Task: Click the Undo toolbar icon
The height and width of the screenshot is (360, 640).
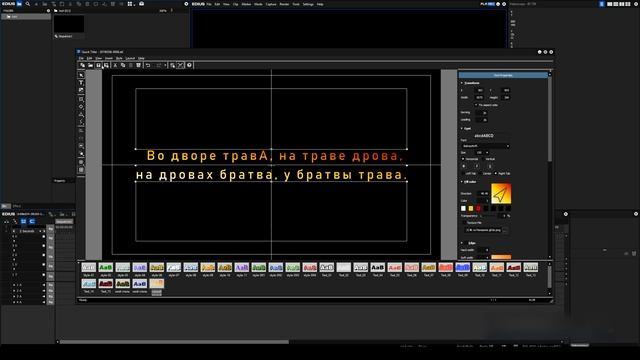Action: 148,65
